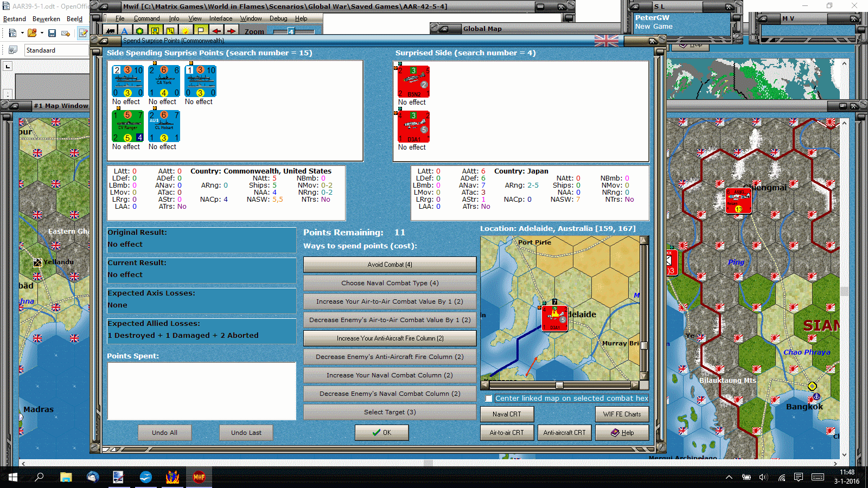Viewport: 868px width, 488px height.
Task: Click Increase Your Anti-Aircraft Fire Column
Action: (x=390, y=338)
